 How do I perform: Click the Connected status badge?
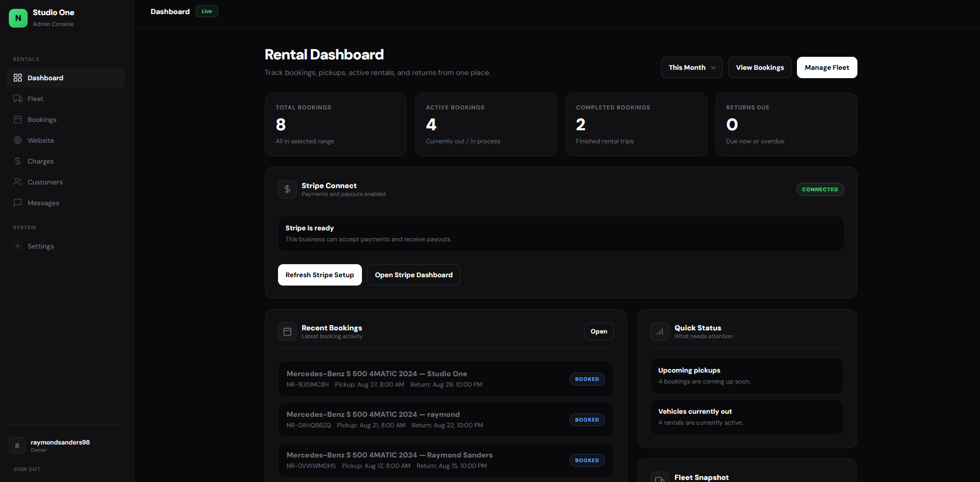[820, 190]
